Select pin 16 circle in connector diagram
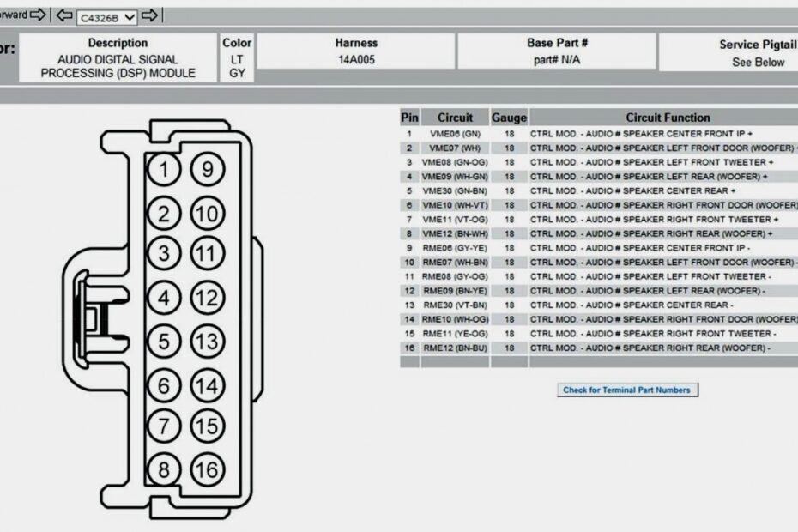Viewport: 798px width, 532px height. coord(207,469)
